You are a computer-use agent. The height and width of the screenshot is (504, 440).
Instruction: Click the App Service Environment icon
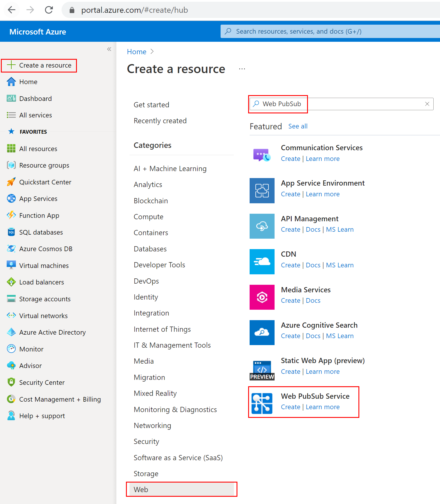click(x=262, y=191)
